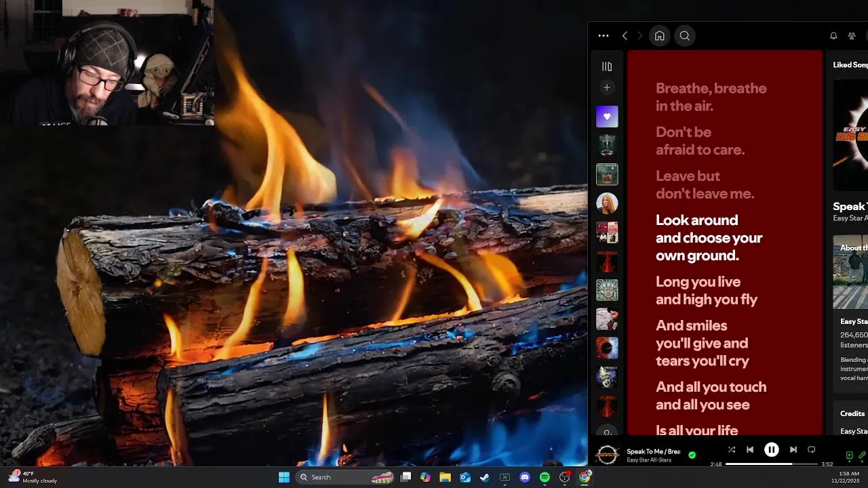868x488 pixels.
Task: Switch to Spotify via taskbar icon
Action: coord(545,477)
